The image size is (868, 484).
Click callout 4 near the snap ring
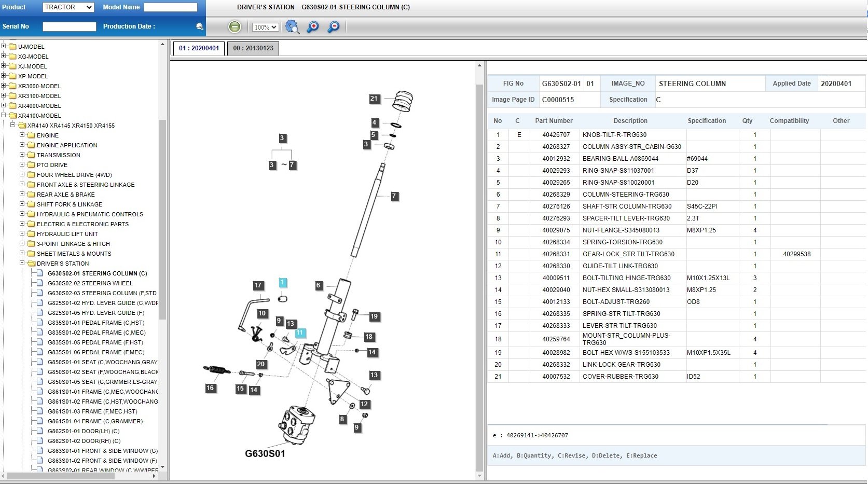(375, 123)
